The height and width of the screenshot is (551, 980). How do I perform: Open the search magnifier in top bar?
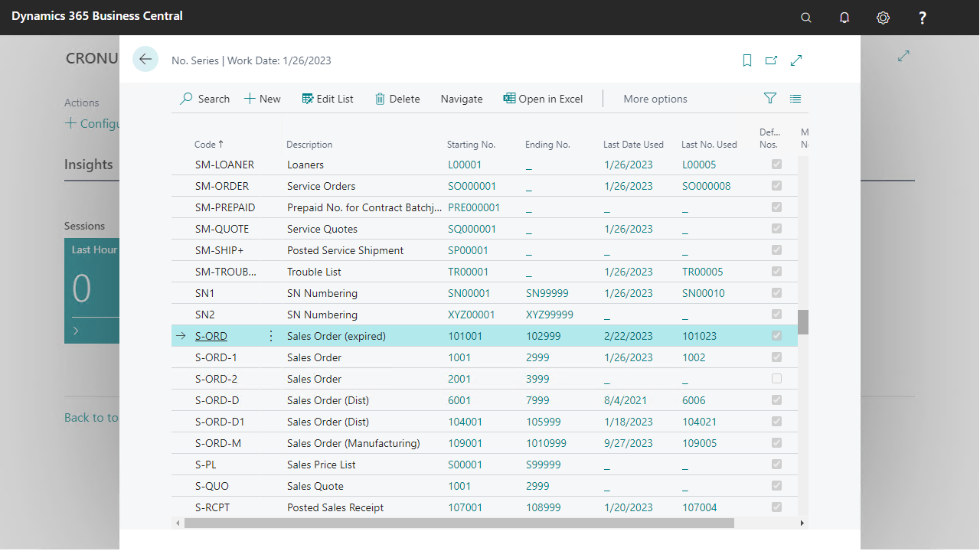tap(805, 18)
